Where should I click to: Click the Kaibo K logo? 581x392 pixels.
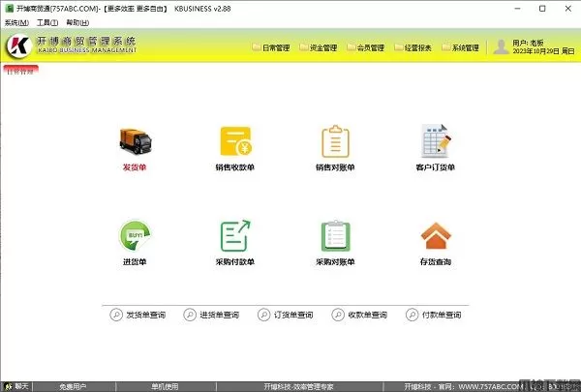(x=18, y=45)
